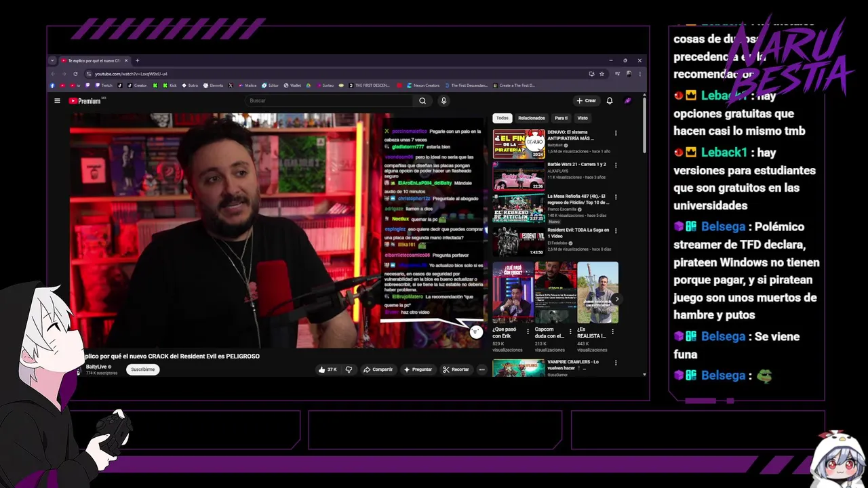The image size is (868, 488).
Task: Click the video player frame
Action: [x=278, y=230]
